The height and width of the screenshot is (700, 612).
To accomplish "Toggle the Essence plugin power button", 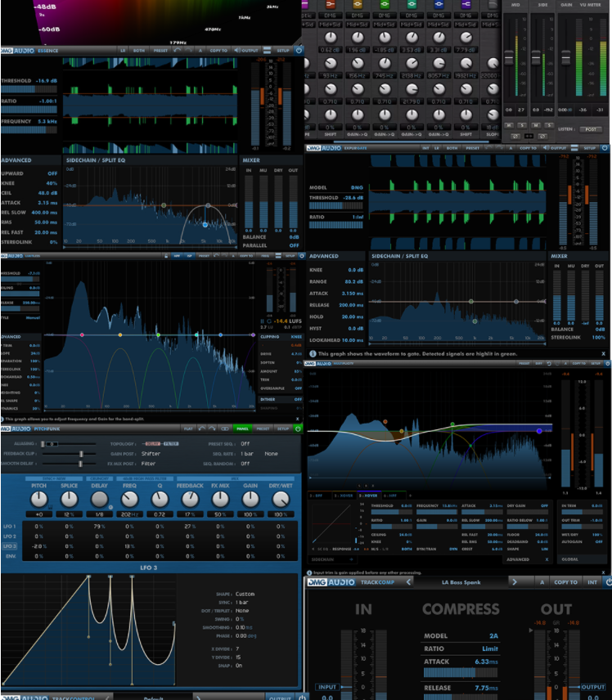I will click(x=299, y=51).
